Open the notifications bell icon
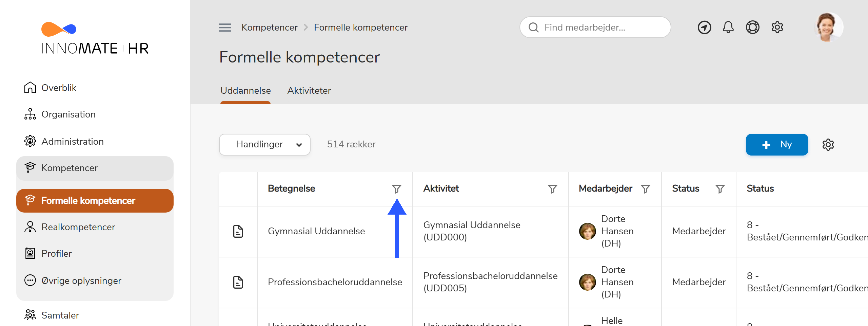Image resolution: width=868 pixels, height=326 pixels. (x=728, y=27)
